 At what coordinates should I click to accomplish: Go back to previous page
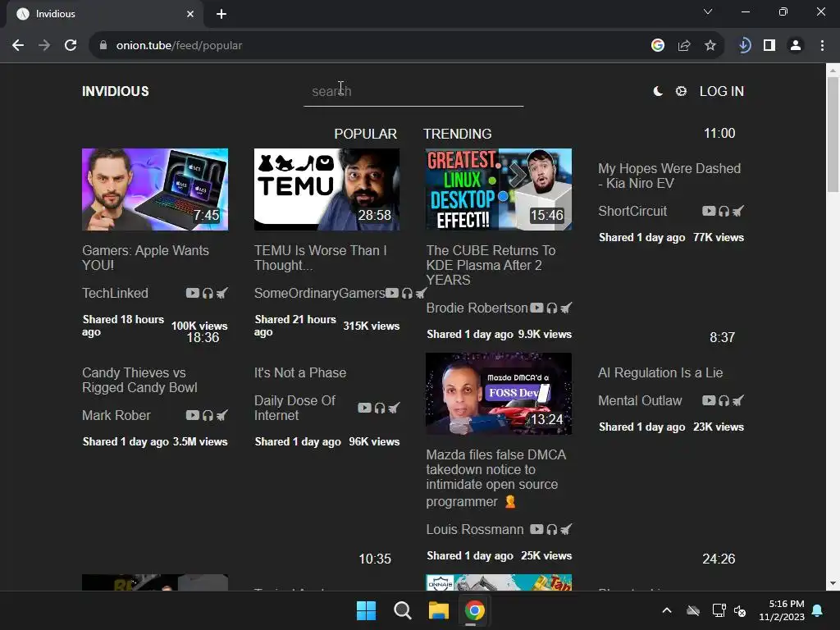click(x=18, y=46)
